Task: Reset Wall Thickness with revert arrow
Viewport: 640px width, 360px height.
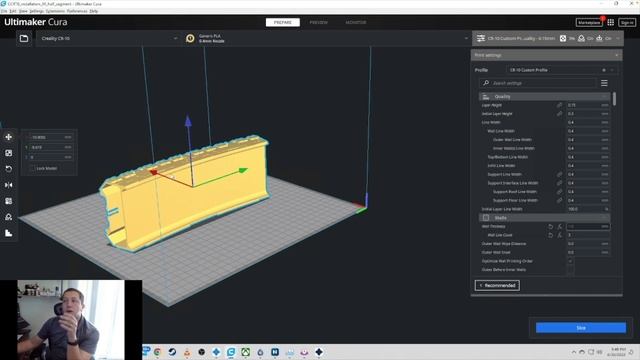Action: click(551, 227)
